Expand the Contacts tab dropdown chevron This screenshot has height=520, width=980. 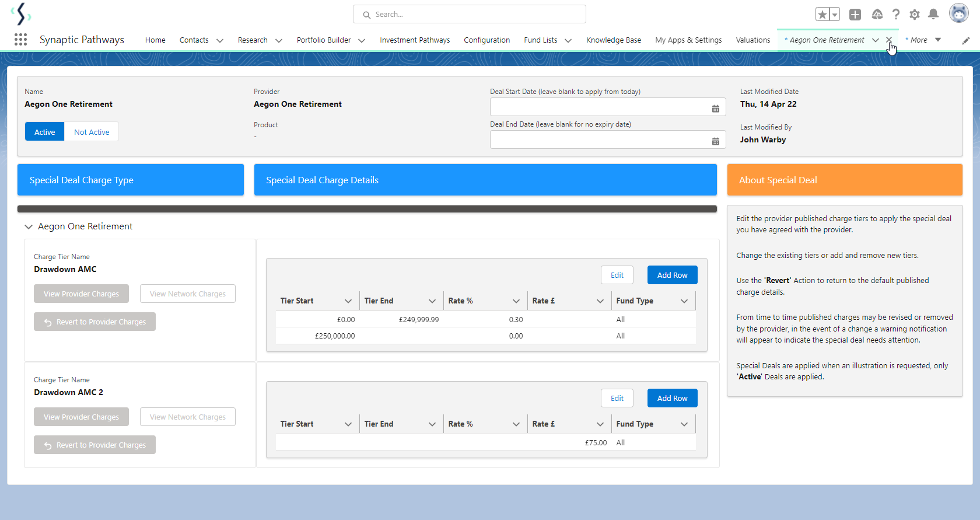pyautogui.click(x=220, y=40)
